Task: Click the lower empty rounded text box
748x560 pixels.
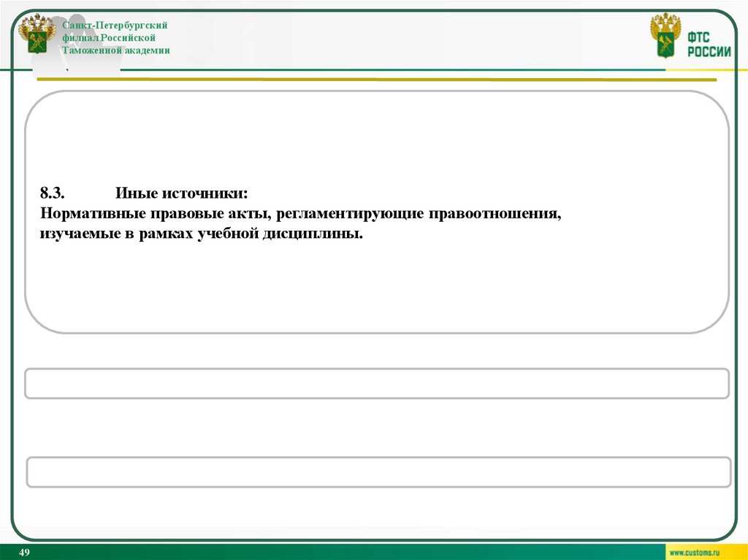Action: pos(379,472)
